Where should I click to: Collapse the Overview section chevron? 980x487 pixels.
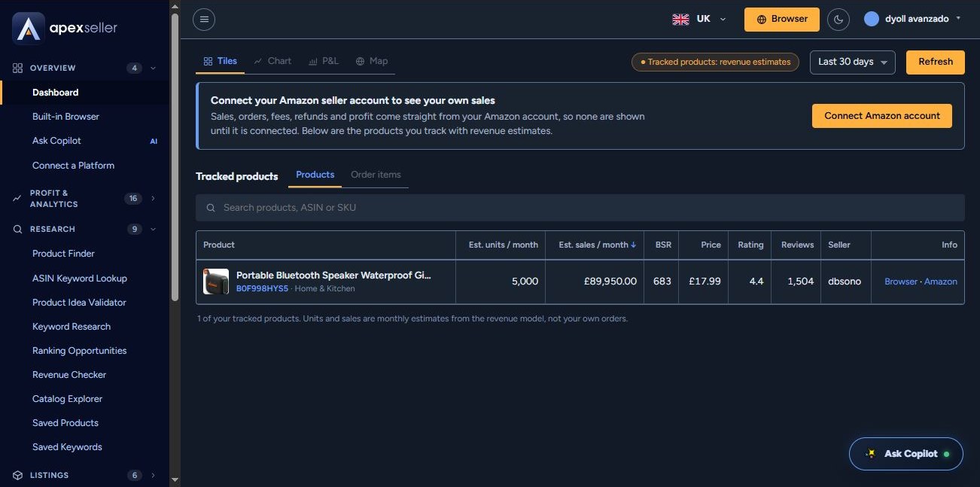click(x=154, y=68)
